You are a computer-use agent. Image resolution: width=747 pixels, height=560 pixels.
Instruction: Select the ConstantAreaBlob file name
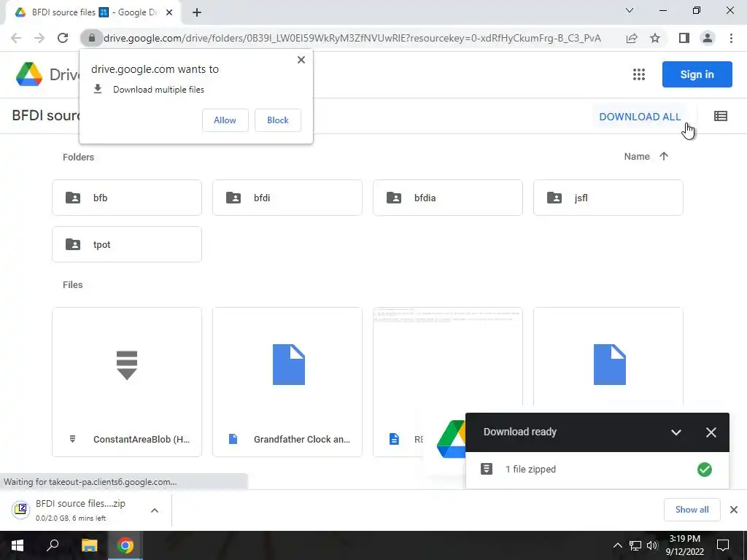(x=142, y=440)
